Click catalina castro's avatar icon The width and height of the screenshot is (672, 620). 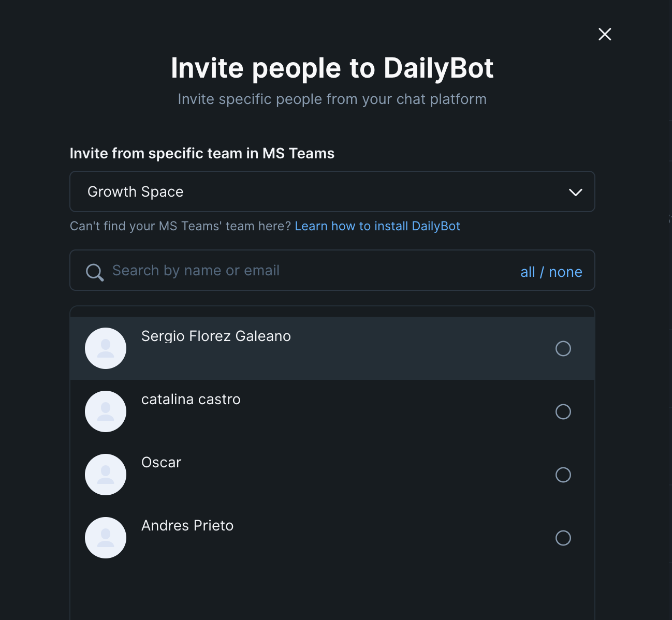click(x=106, y=411)
